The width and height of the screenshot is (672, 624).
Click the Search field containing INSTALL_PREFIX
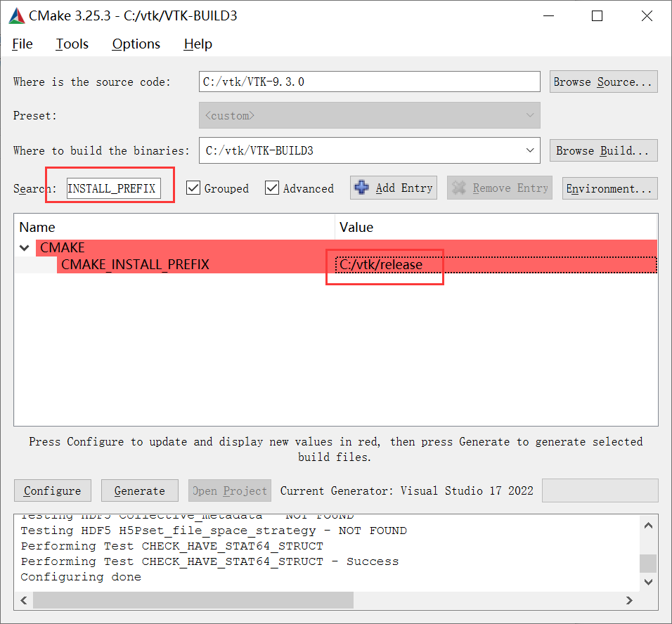tap(112, 188)
